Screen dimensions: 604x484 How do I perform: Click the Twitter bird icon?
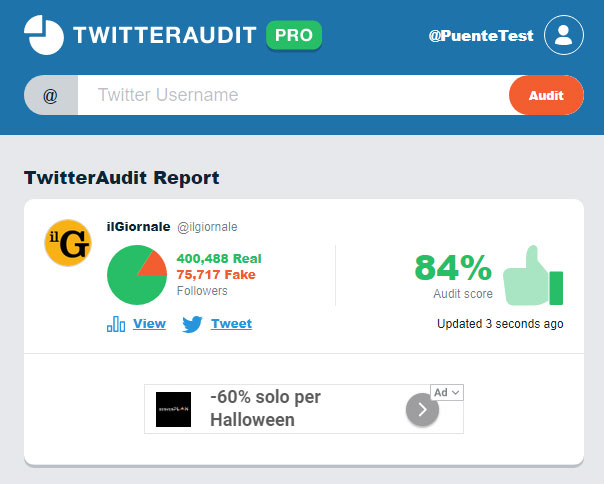192,324
